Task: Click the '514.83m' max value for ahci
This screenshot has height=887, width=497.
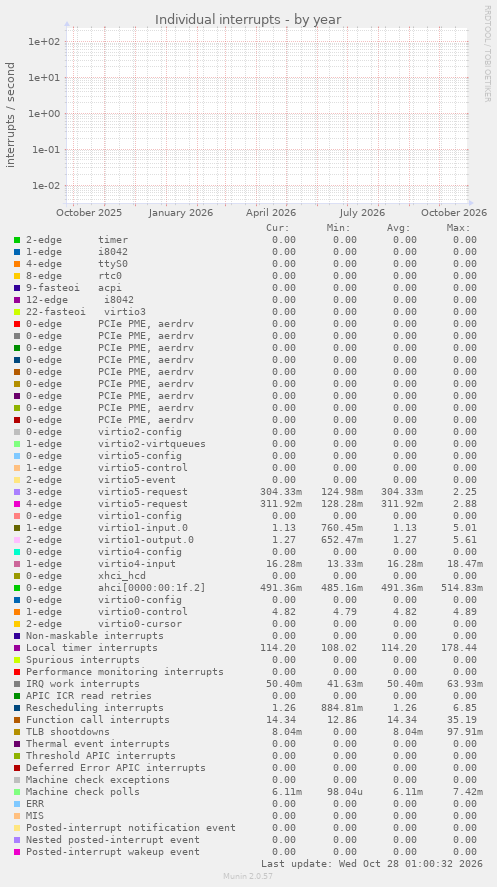Action: tap(462, 588)
